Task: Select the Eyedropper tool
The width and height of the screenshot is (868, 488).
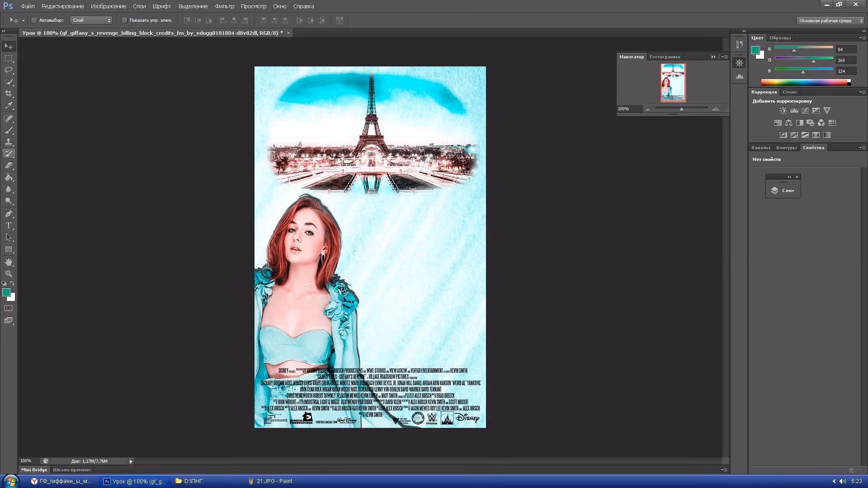Action: coord(9,106)
